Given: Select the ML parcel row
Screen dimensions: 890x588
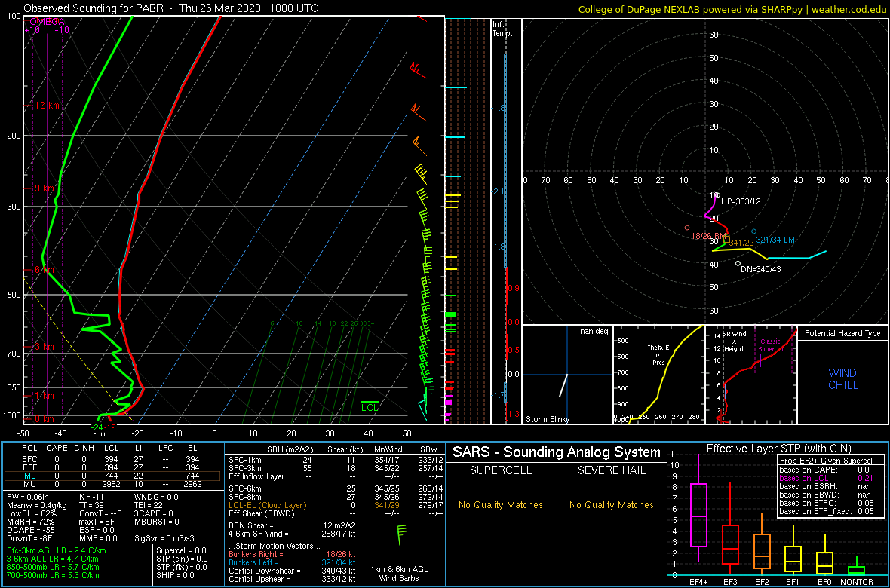Looking at the screenshot, I should [x=114, y=476].
